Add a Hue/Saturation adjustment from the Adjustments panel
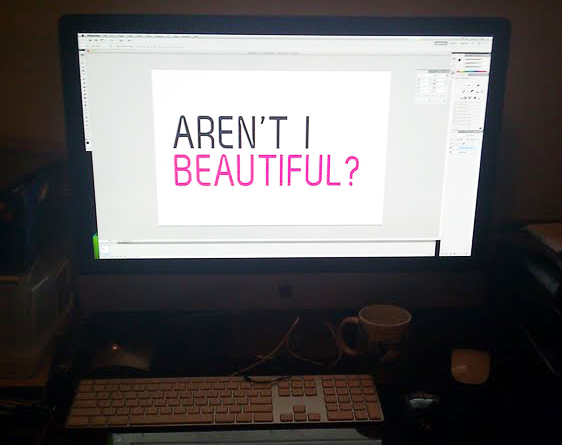The image size is (562, 445). point(467,91)
